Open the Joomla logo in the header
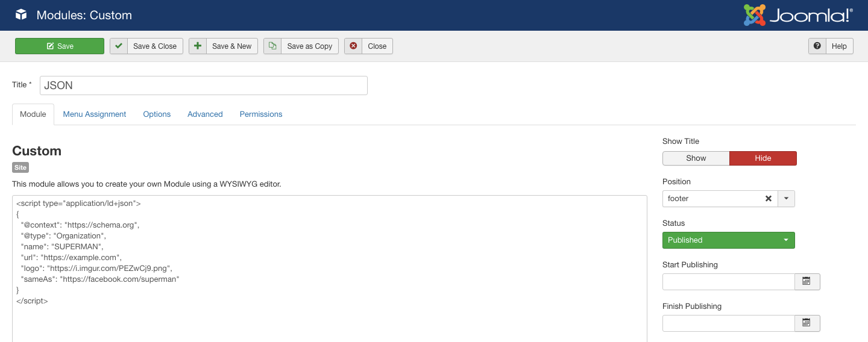 click(798, 15)
